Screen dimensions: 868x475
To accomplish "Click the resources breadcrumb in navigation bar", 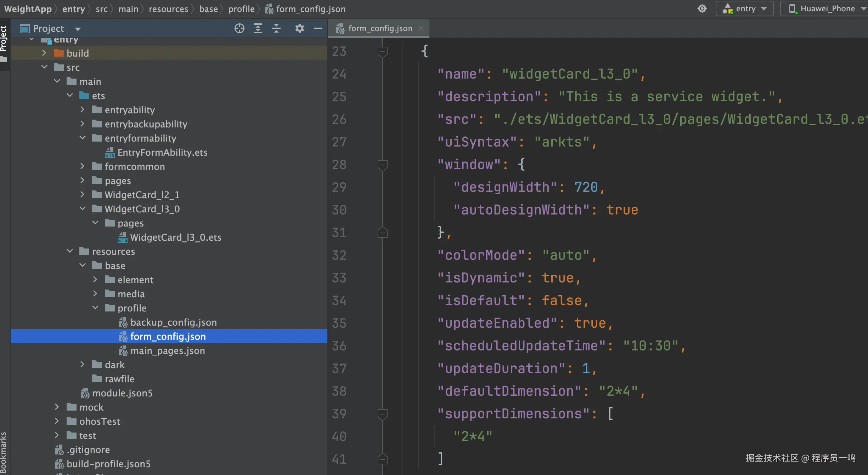I will coord(168,9).
